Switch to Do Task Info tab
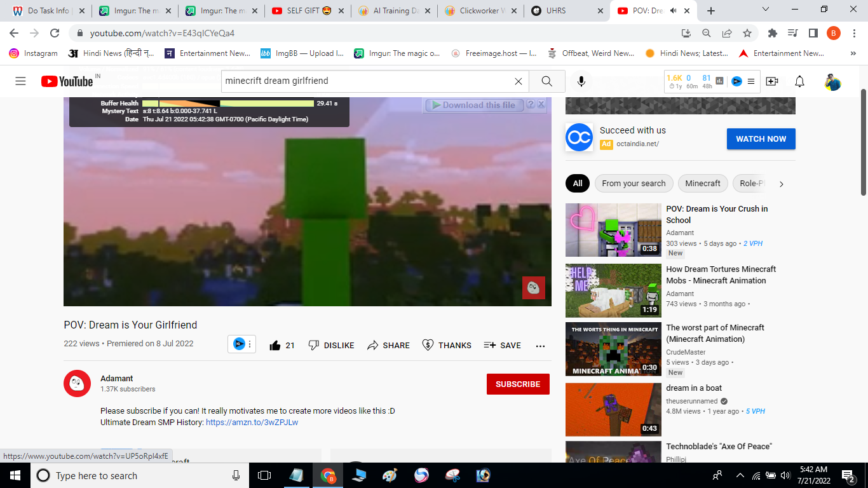This screenshot has height=488, width=868. pos(48,11)
